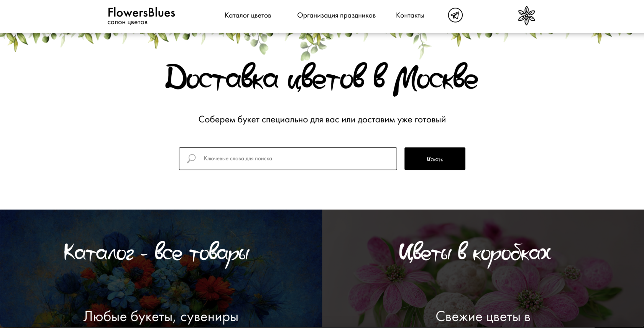The width and height of the screenshot is (644, 328).
Task: Navigate to Контакты page
Action: (410, 15)
